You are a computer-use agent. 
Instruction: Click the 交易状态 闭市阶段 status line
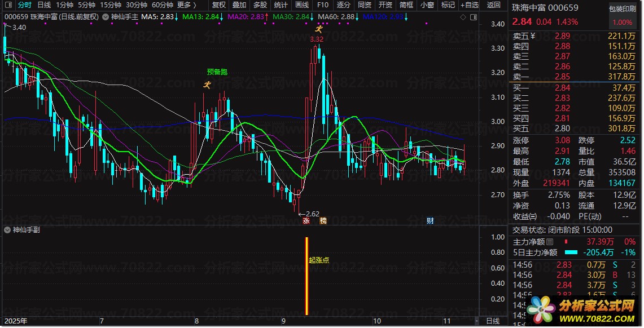pos(562,230)
